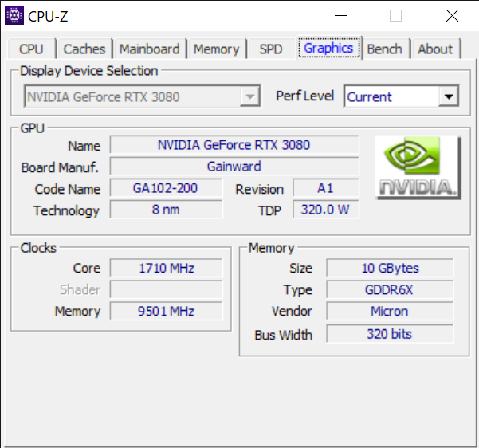The image size is (479, 448).
Task: Click the memory Type value 'GDDR6X'
Action: coord(390,289)
